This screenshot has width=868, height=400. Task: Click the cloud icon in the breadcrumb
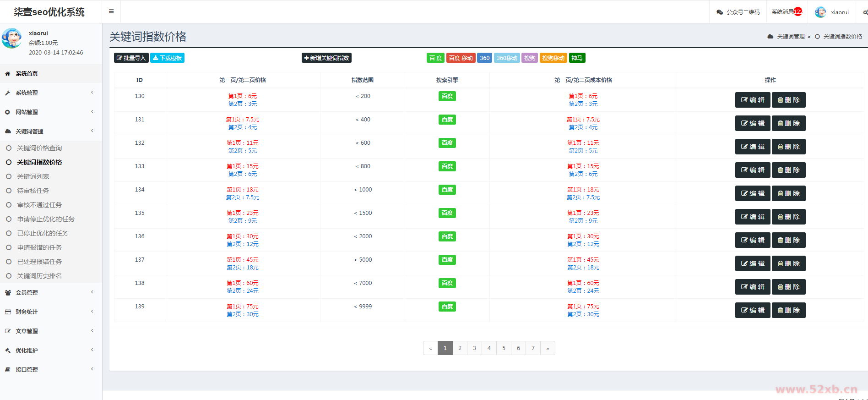click(x=770, y=37)
